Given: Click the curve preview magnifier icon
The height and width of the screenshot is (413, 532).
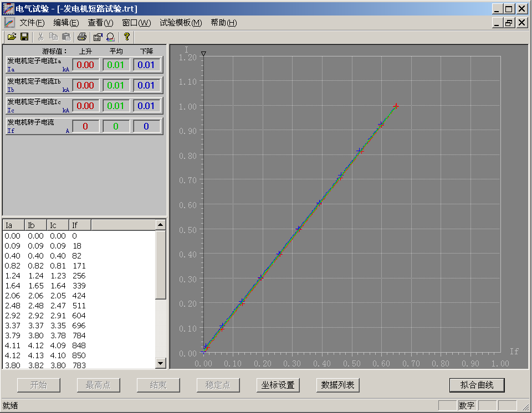Looking at the screenshot, I should 110,37.
